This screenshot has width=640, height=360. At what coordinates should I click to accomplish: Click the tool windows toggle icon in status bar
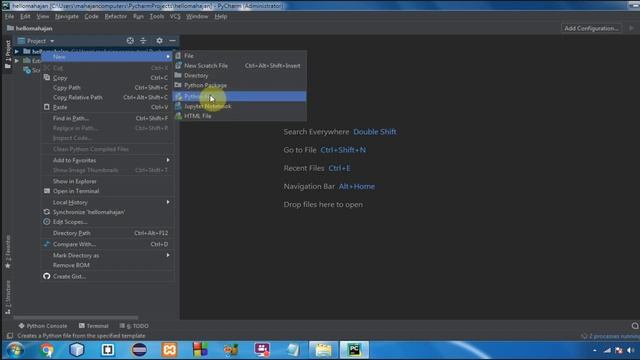[10, 336]
